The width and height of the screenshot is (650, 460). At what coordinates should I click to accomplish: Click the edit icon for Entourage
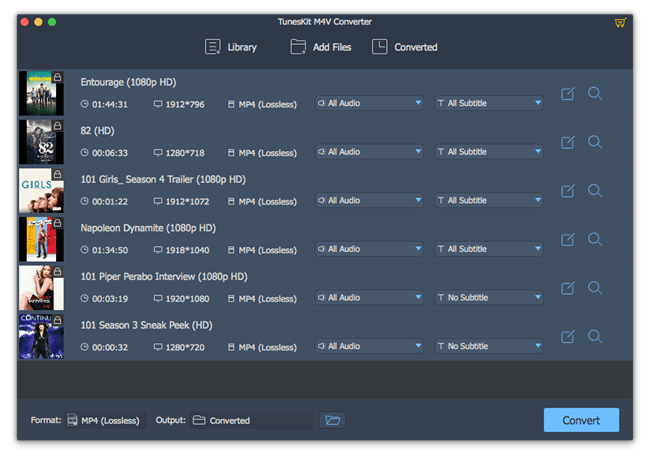coord(568,94)
